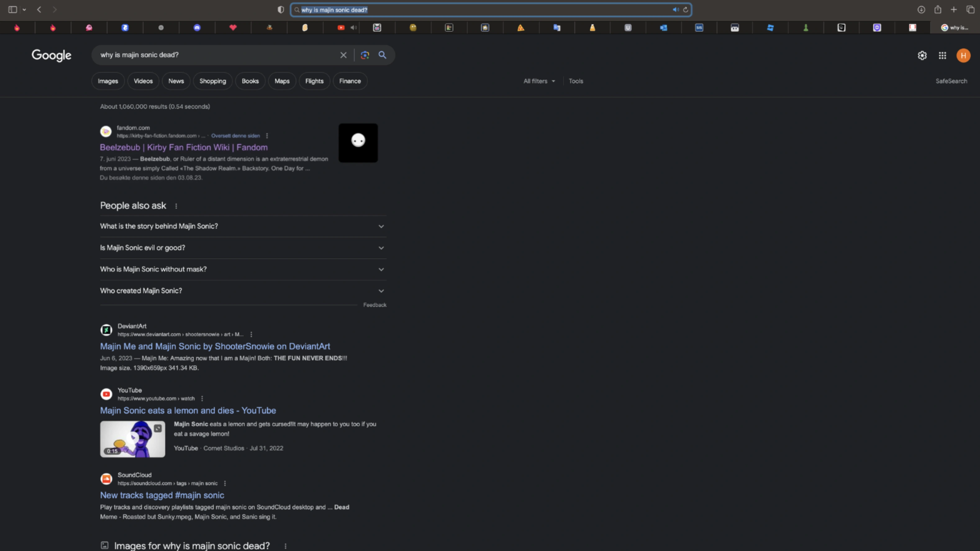Switch to the Videos search tab

[143, 81]
